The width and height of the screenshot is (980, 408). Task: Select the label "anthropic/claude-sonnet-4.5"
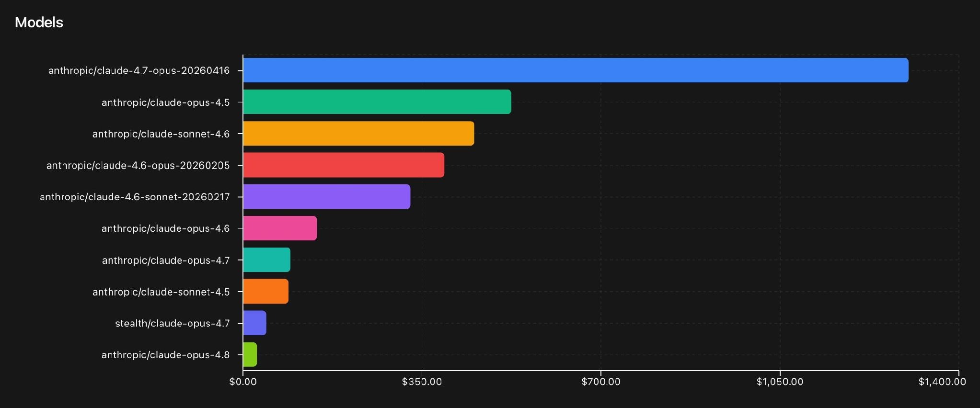tap(161, 292)
